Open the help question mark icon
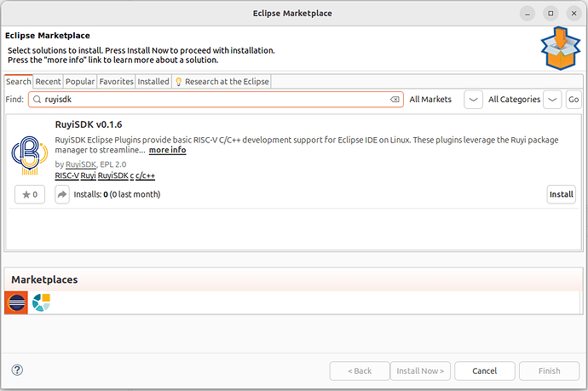588x391 pixels. click(17, 371)
